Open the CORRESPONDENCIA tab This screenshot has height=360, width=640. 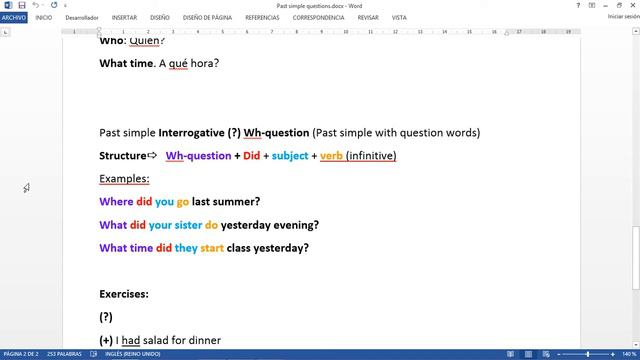[318, 18]
